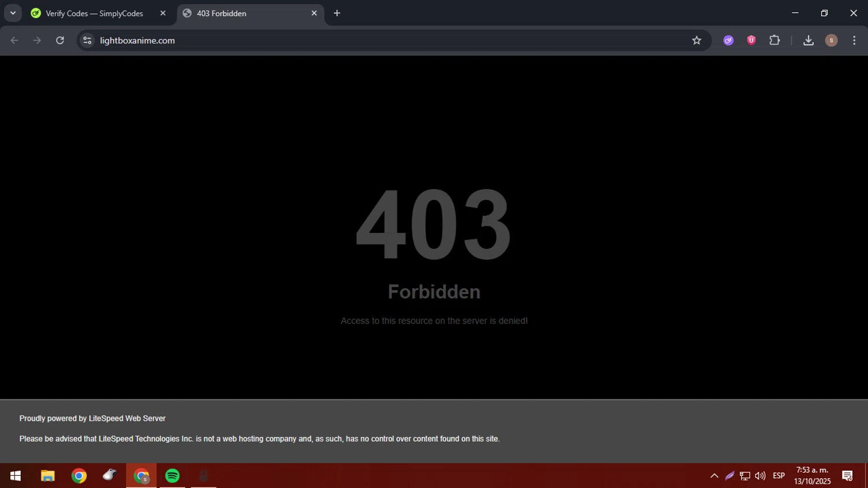
Task: Show browser downloads
Action: [x=808, y=41]
